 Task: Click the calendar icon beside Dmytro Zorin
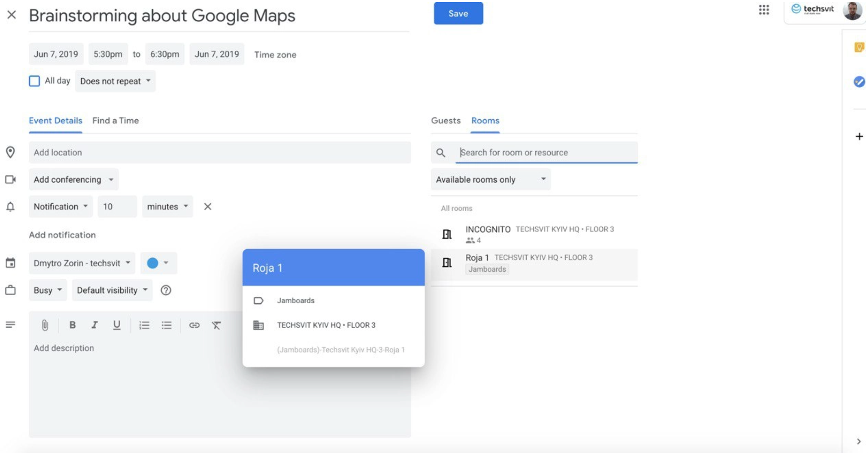pyautogui.click(x=10, y=263)
